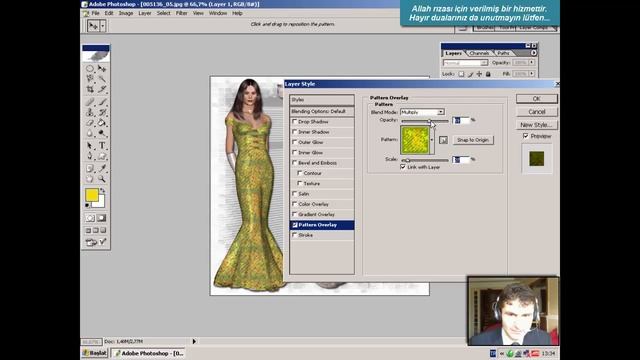Enable the Satin checkbox
Viewport: 640px width, 360px height.
click(x=294, y=193)
